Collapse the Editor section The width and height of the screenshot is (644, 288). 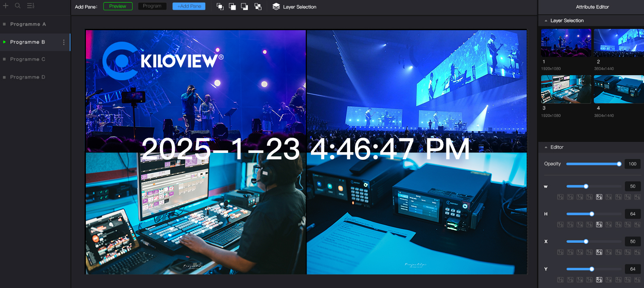pyautogui.click(x=546, y=147)
